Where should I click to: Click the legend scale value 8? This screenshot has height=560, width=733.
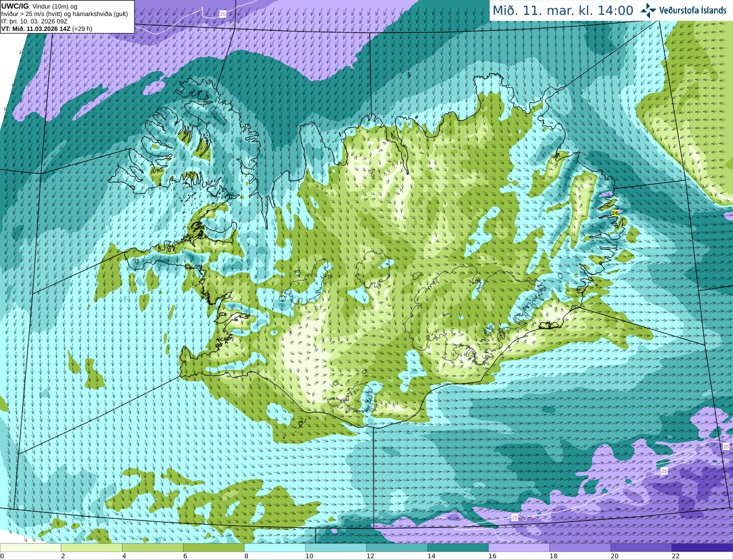tap(246, 556)
